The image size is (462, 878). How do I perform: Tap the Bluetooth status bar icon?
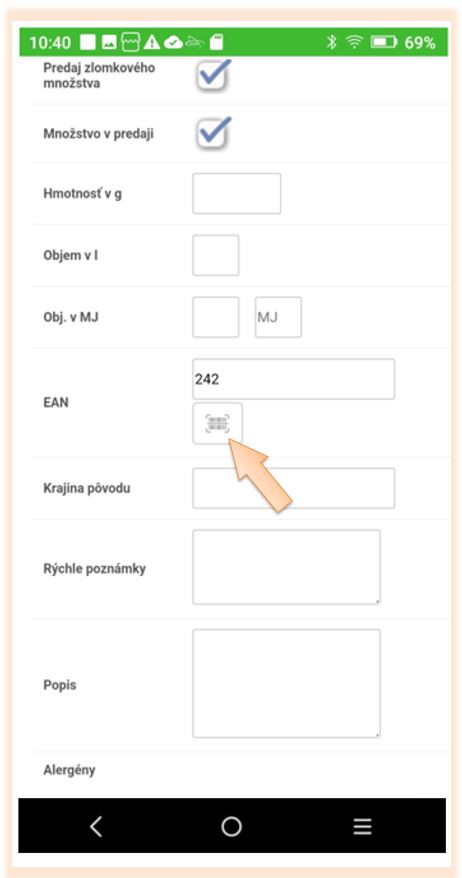pos(332,43)
